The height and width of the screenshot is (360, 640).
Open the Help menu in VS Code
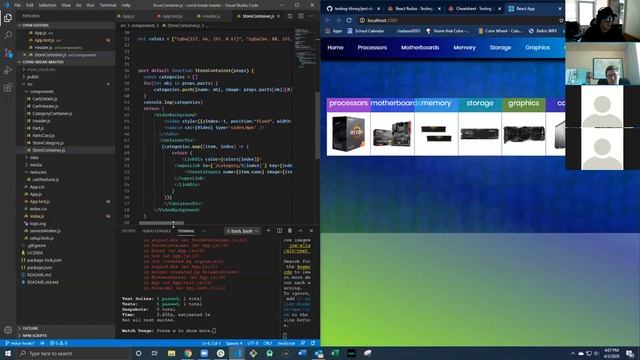[x=126, y=5]
